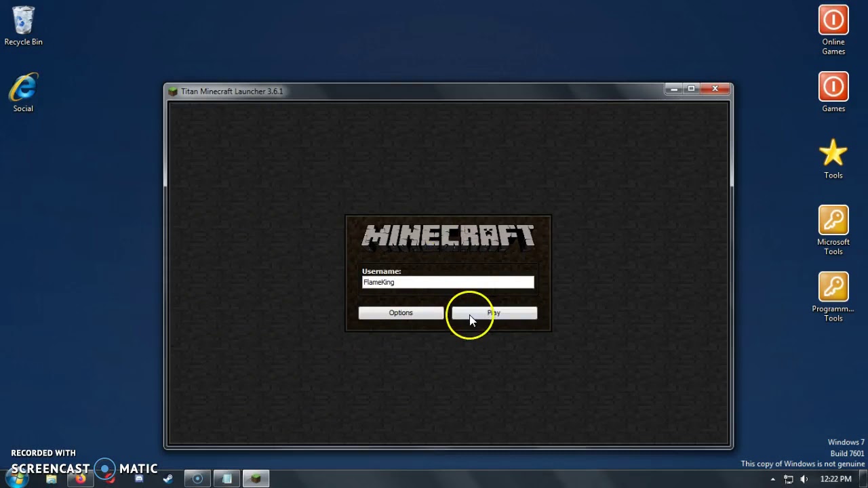Select the Social Internet Explorer desktop icon
Image resolution: width=868 pixels, height=488 pixels.
(23, 93)
